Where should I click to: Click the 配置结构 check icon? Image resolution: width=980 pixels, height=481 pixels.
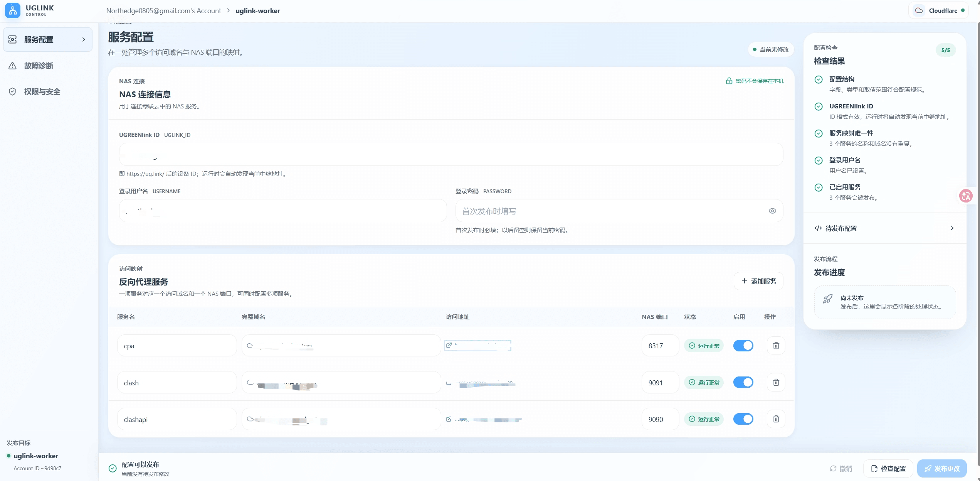tap(819, 79)
